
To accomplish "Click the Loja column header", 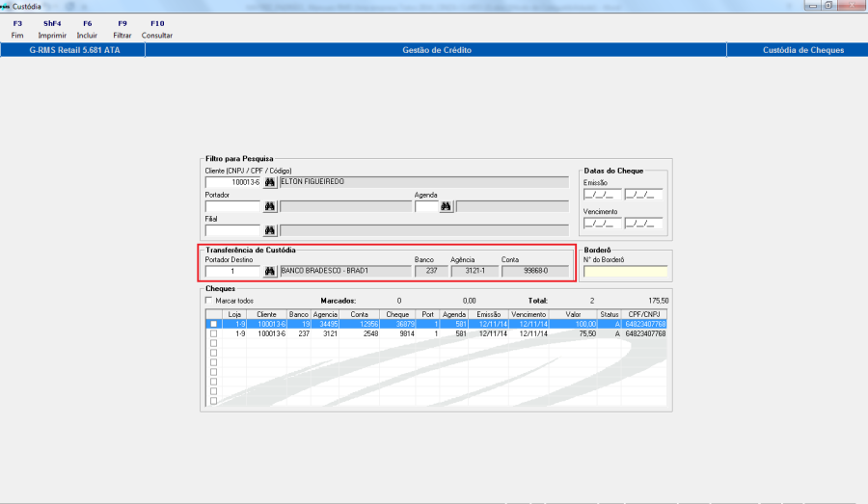I will [x=234, y=314].
